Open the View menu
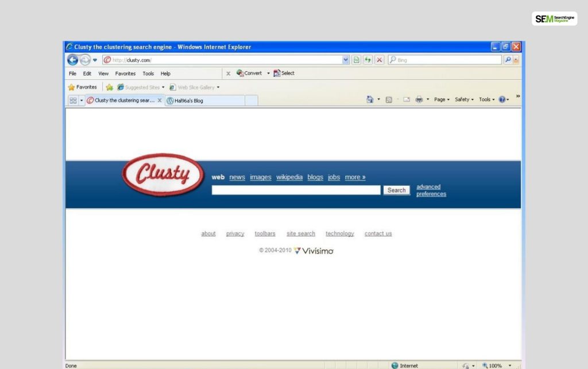Viewport: 588px width, 369px height. [103, 74]
